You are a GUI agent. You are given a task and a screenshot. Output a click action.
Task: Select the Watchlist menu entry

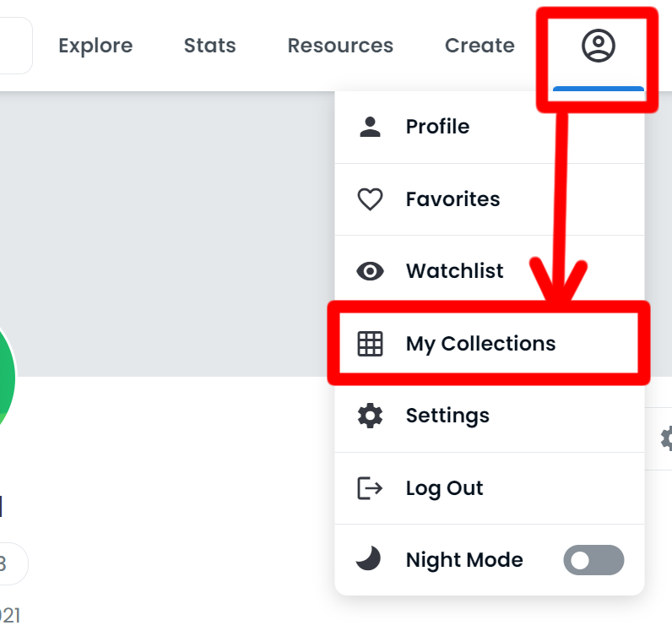[490, 271]
